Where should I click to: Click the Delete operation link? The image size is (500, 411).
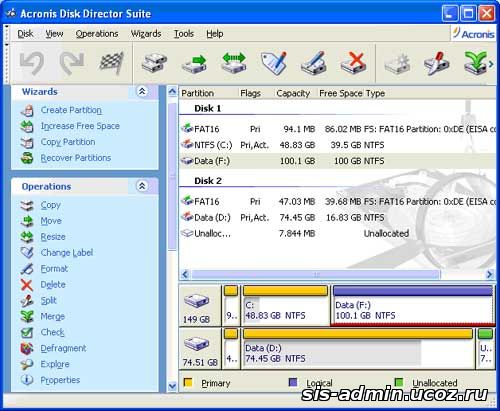[x=53, y=285]
